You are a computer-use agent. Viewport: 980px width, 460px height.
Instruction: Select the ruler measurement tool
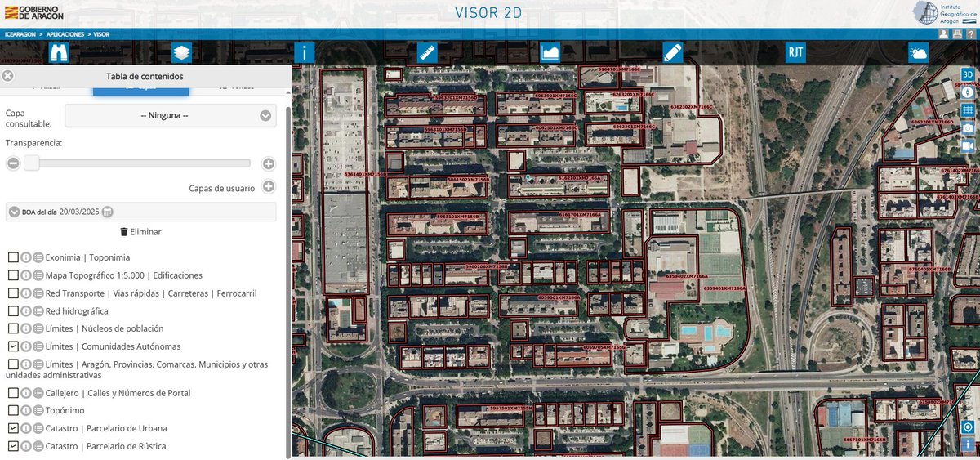click(428, 53)
